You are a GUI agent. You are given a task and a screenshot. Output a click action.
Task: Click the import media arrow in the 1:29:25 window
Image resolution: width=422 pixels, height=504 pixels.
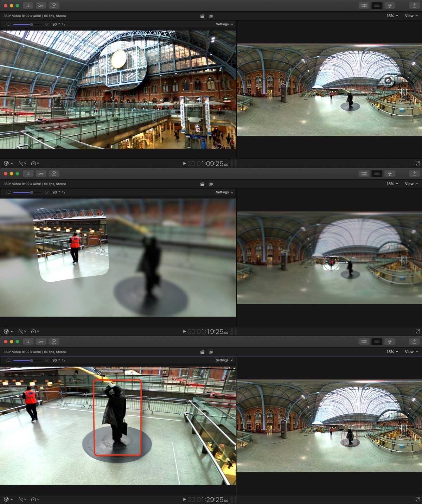(28, 342)
